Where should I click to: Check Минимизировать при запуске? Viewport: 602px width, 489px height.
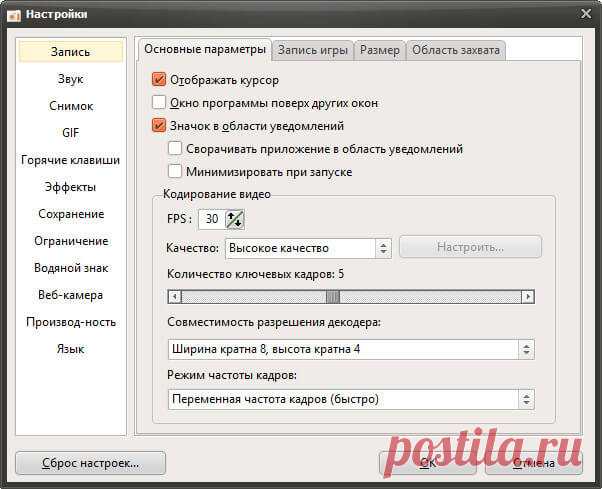tap(175, 171)
